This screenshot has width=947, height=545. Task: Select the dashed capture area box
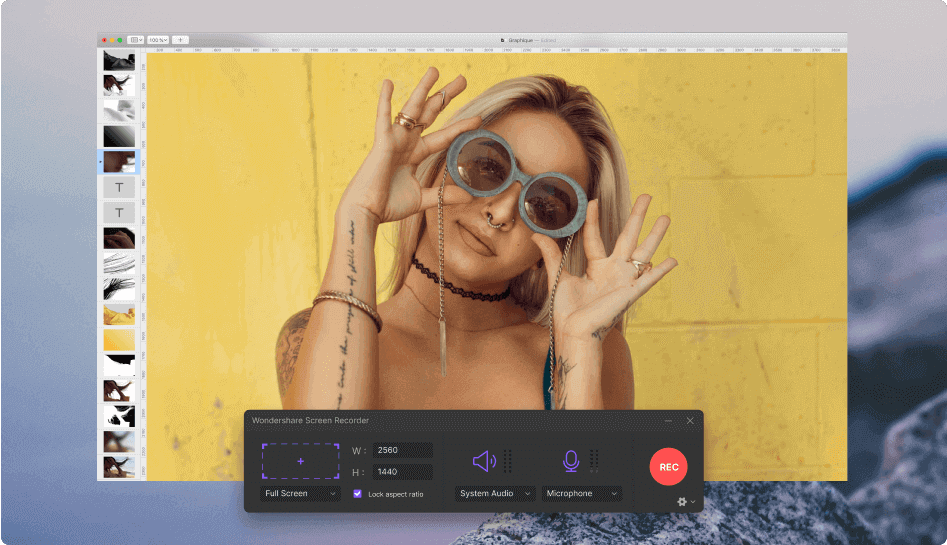coord(300,461)
